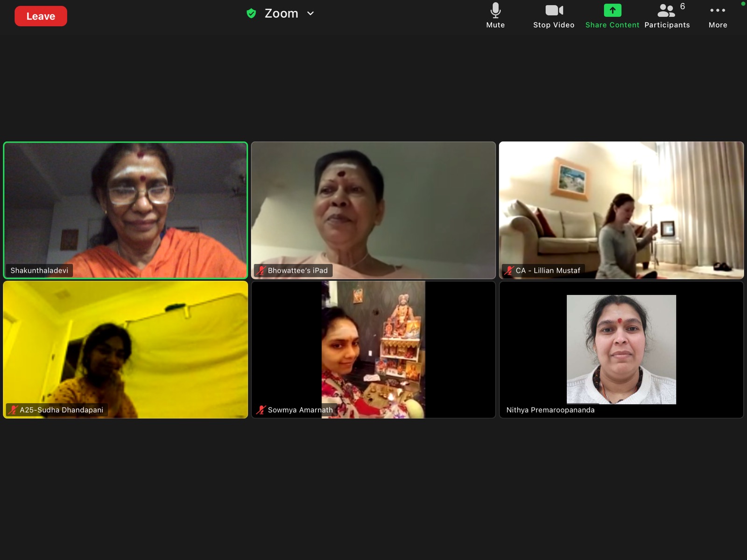
Task: Select Shakunthaladevi's video tile
Action: [x=125, y=210]
